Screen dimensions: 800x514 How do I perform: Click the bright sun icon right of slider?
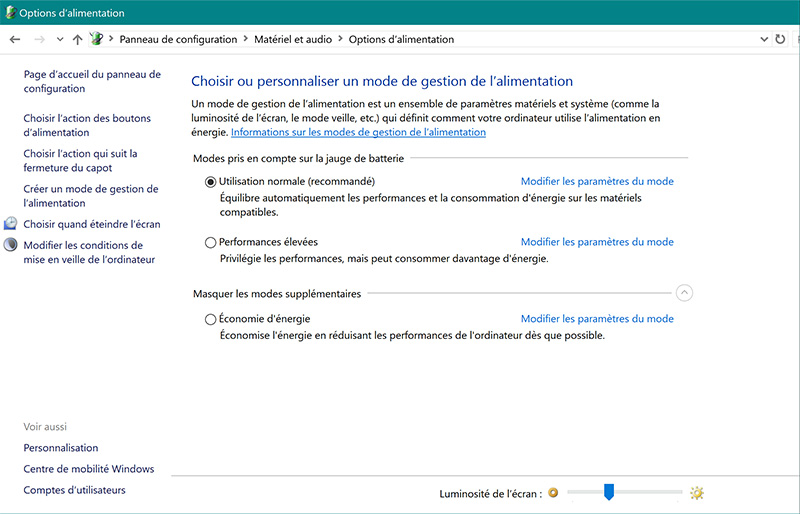[x=697, y=493]
